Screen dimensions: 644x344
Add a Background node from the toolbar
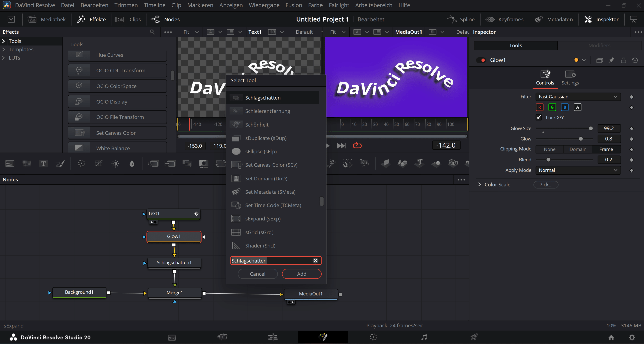point(9,164)
